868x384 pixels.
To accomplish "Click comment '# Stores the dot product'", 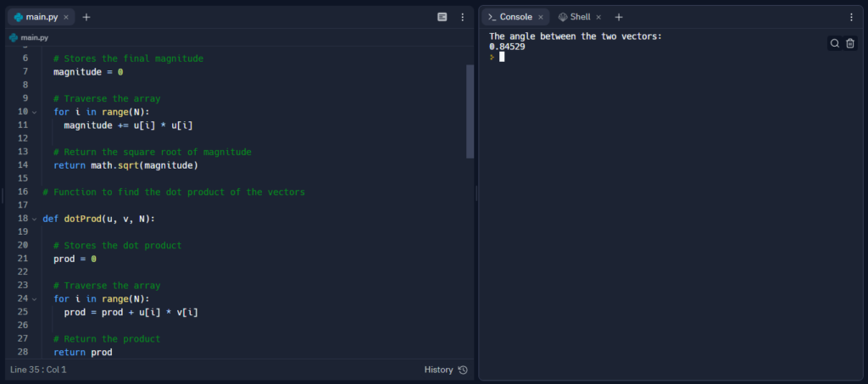I will [117, 246].
